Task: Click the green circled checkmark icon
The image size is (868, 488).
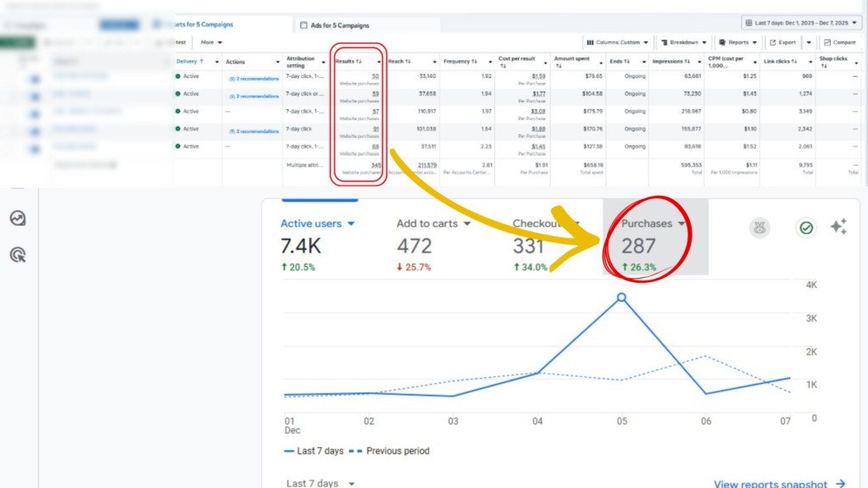Action: tap(806, 227)
